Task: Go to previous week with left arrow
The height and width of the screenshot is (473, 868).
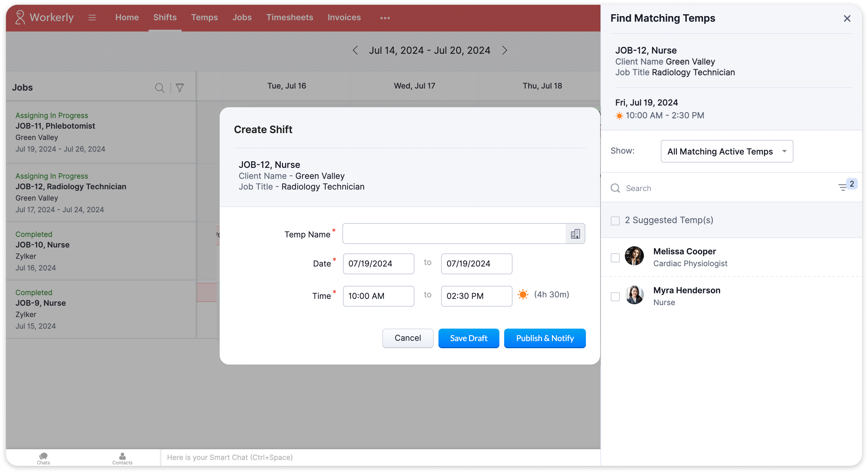Action: coord(355,51)
